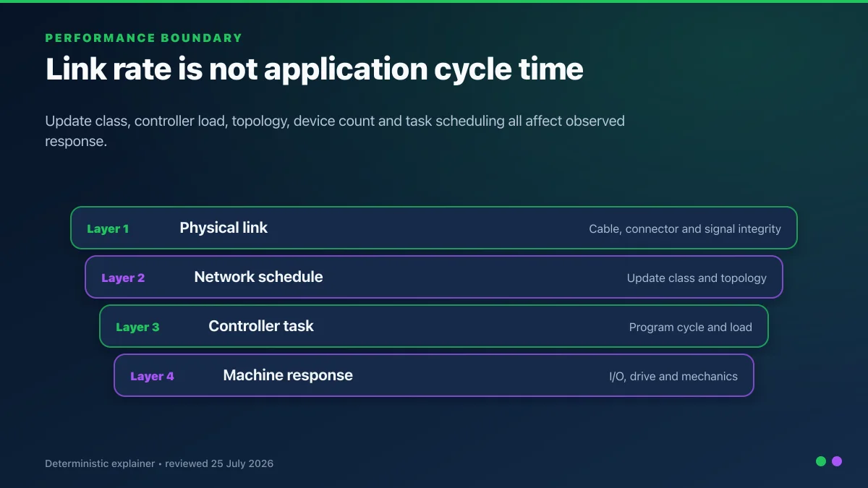Click the slide title about link rate
868x488 pixels.
point(315,69)
